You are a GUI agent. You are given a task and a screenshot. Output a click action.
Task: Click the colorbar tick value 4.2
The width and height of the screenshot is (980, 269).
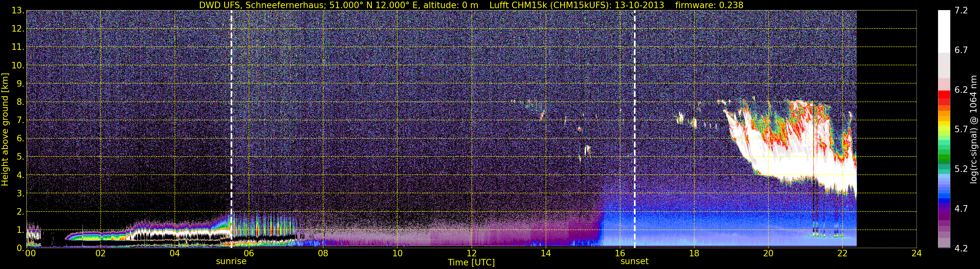tap(961, 248)
